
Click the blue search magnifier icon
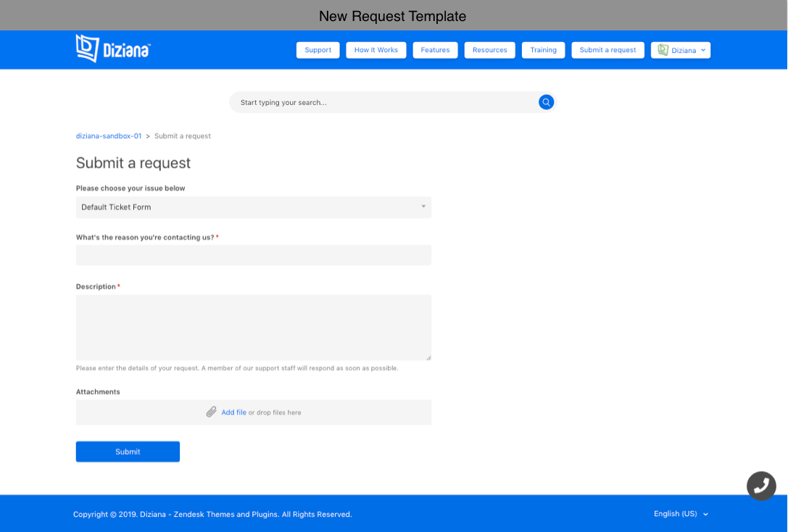tap(546, 102)
